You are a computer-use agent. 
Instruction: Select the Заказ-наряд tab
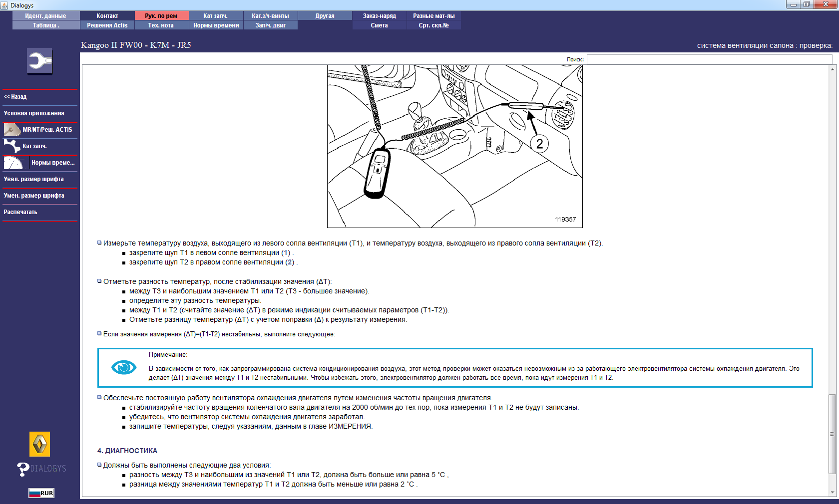pos(380,16)
